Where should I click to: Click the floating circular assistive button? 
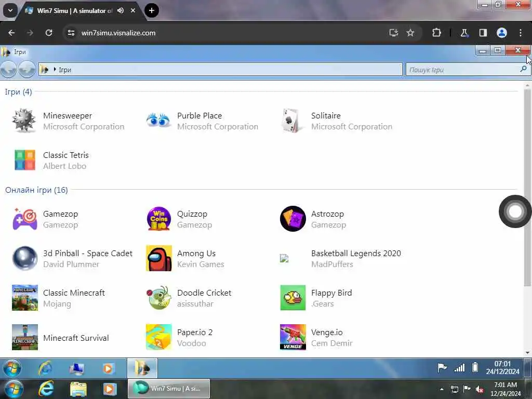515,211
